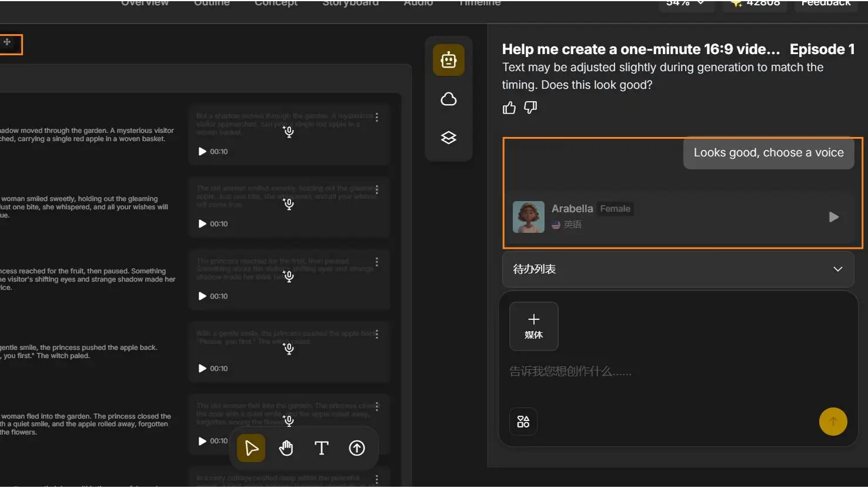Give a thumbs up to the response
The image size is (868, 488).
[x=509, y=108]
